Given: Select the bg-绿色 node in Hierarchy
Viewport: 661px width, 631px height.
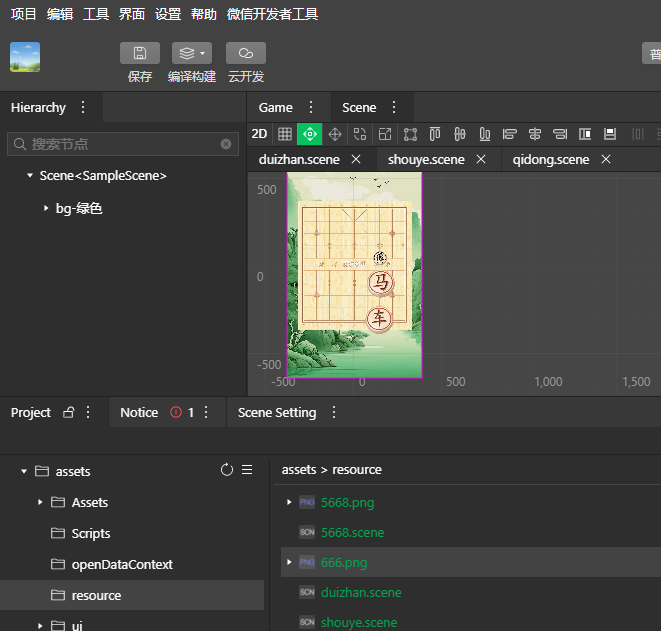Looking at the screenshot, I should (x=79, y=208).
